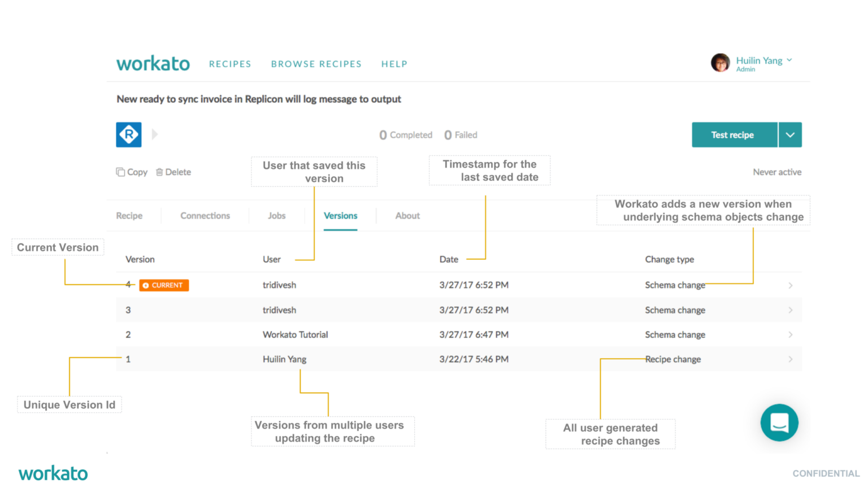Image resolution: width=868 pixels, height=488 pixels.
Task: Switch to the Jobs tab
Action: point(276,215)
